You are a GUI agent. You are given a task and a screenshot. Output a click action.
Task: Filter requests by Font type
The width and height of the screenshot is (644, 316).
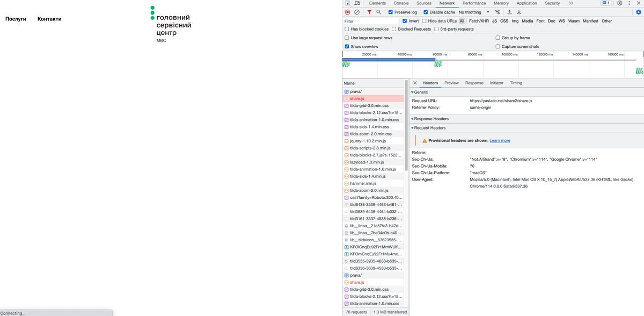[x=540, y=21]
